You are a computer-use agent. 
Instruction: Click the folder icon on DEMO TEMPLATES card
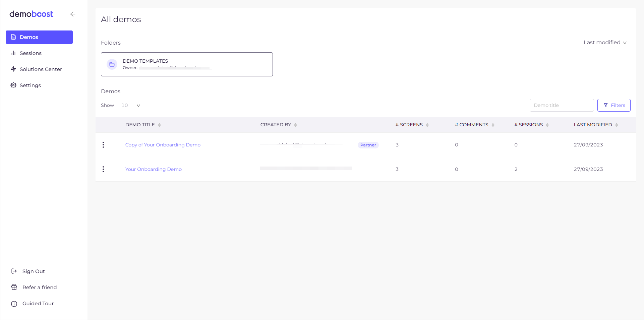pyautogui.click(x=112, y=64)
